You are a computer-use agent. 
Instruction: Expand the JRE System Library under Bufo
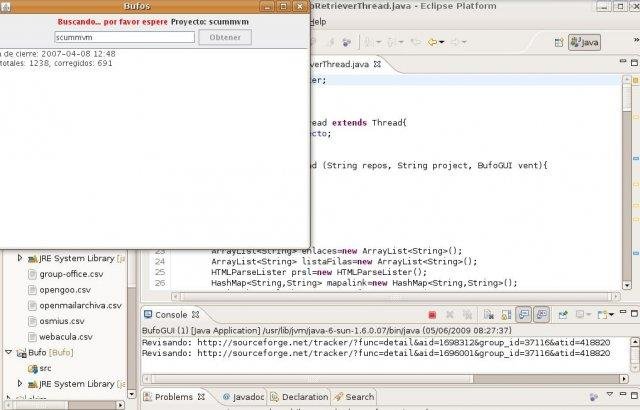(x=20, y=383)
